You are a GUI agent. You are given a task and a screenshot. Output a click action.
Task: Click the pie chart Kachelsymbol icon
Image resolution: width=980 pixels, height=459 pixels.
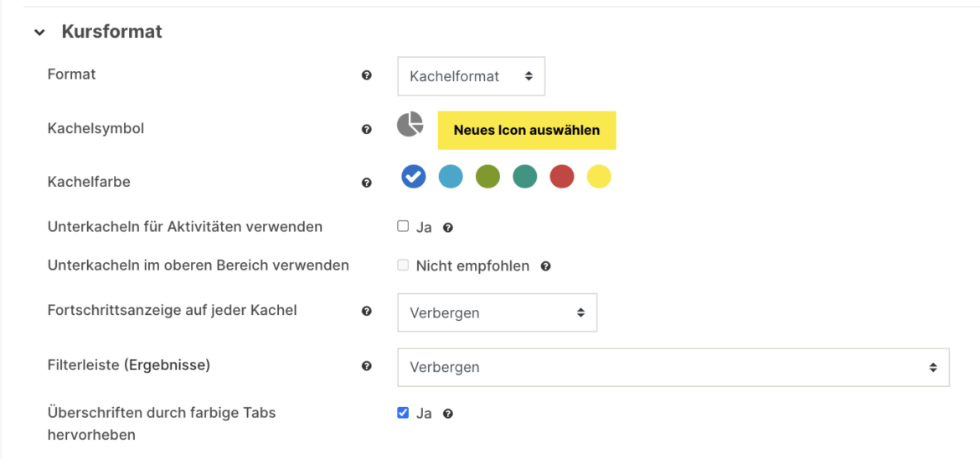tap(410, 125)
